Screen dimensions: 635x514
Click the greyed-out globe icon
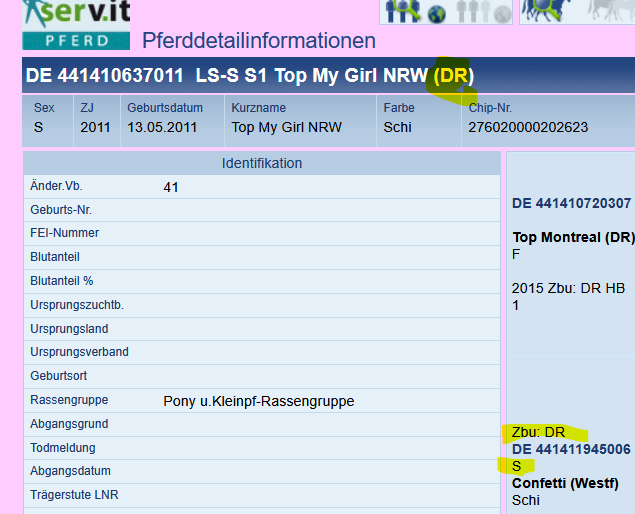[502, 14]
